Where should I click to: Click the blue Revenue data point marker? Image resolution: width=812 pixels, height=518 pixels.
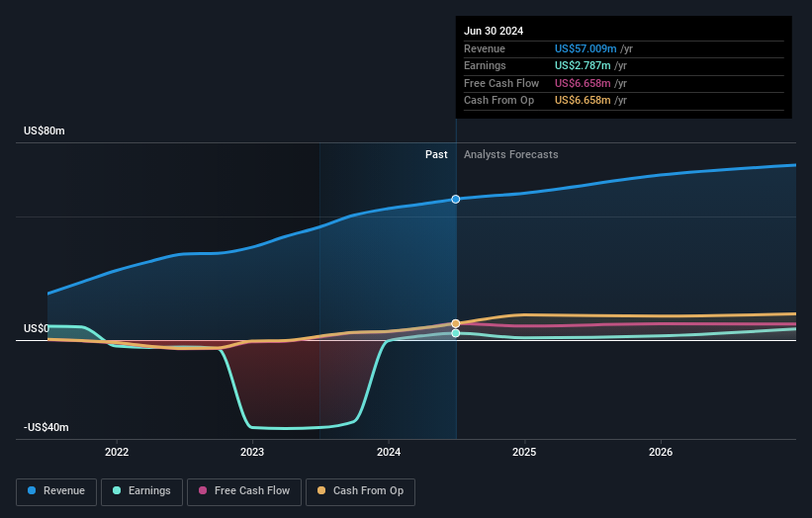(x=456, y=200)
